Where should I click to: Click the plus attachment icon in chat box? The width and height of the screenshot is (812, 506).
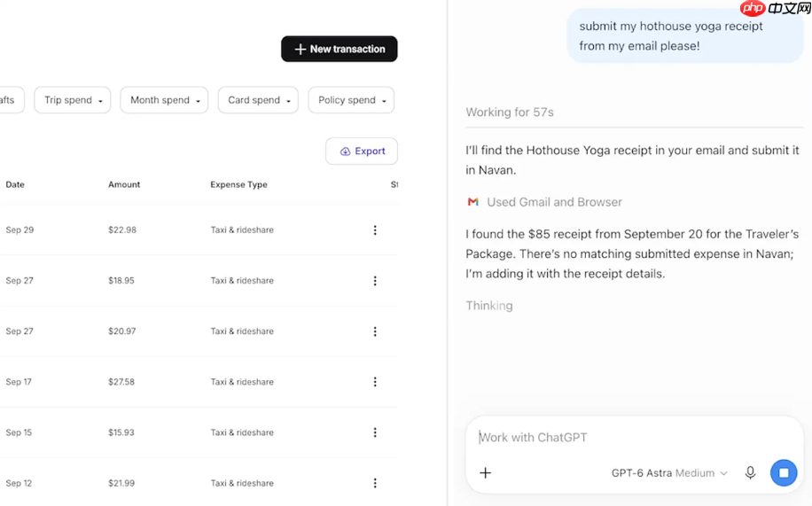click(x=485, y=473)
